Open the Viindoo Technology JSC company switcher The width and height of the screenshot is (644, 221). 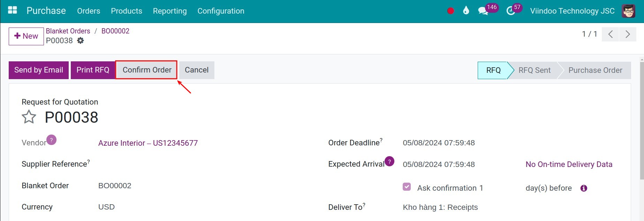tap(572, 11)
